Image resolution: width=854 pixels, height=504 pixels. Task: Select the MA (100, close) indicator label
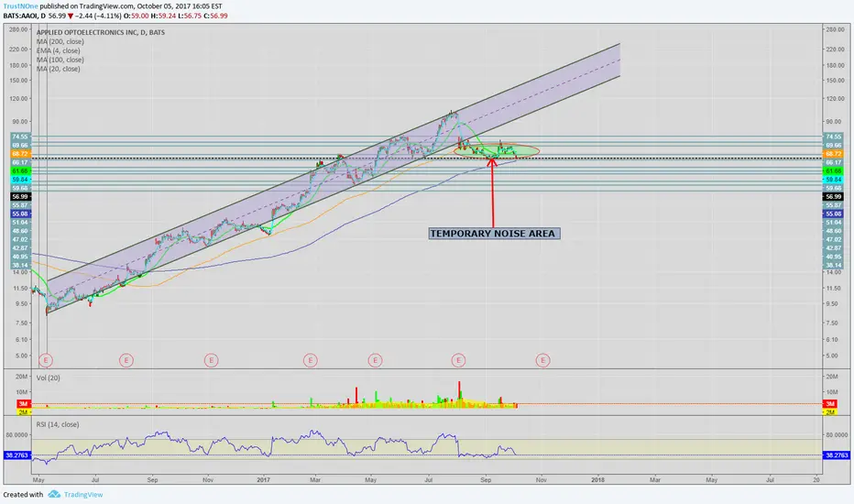60,60
